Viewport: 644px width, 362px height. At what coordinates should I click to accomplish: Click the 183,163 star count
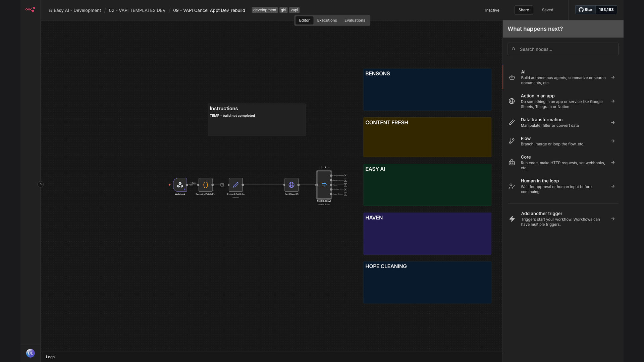(x=606, y=10)
